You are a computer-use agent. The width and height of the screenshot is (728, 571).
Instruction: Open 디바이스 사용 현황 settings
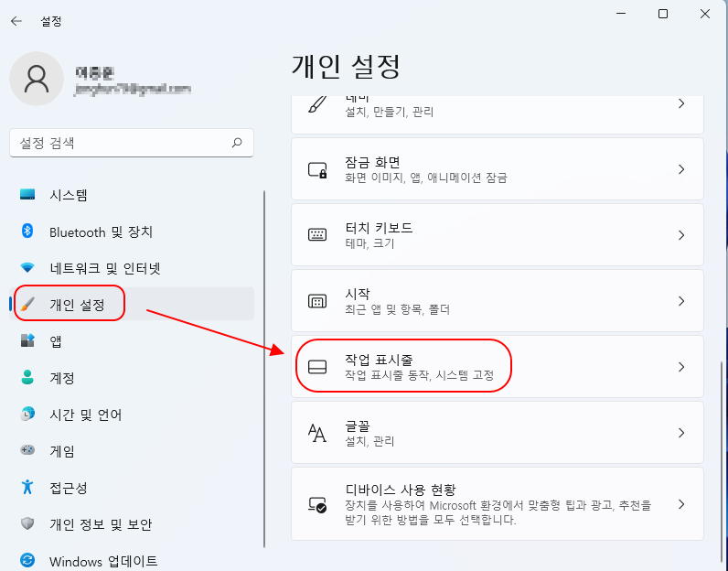click(x=498, y=504)
